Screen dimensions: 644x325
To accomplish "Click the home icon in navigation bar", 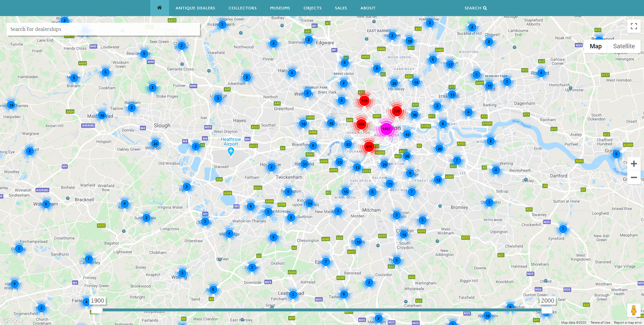I will [159, 8].
